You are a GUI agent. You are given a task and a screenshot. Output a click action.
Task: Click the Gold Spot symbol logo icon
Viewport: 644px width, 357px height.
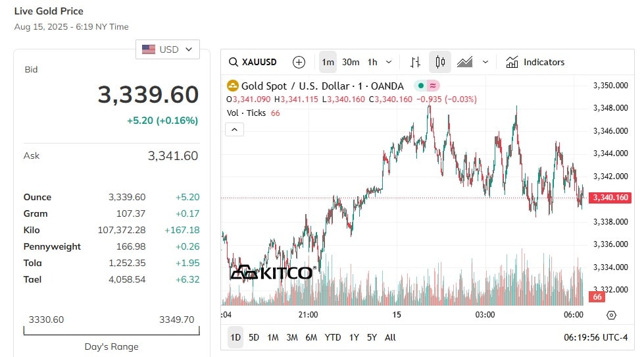point(232,86)
